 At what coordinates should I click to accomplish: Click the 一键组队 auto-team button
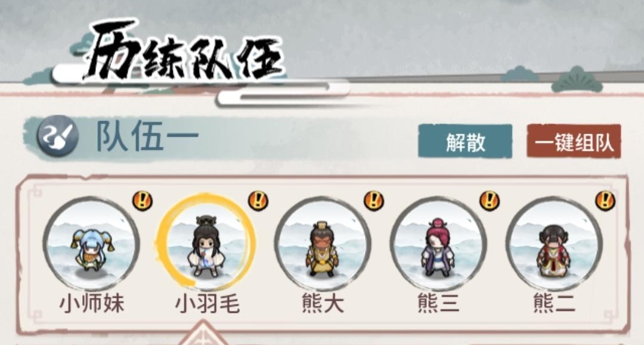(x=574, y=141)
